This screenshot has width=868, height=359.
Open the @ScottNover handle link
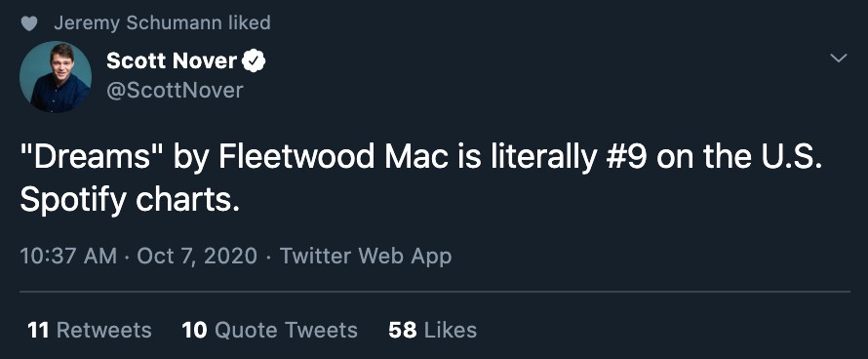coord(175,91)
